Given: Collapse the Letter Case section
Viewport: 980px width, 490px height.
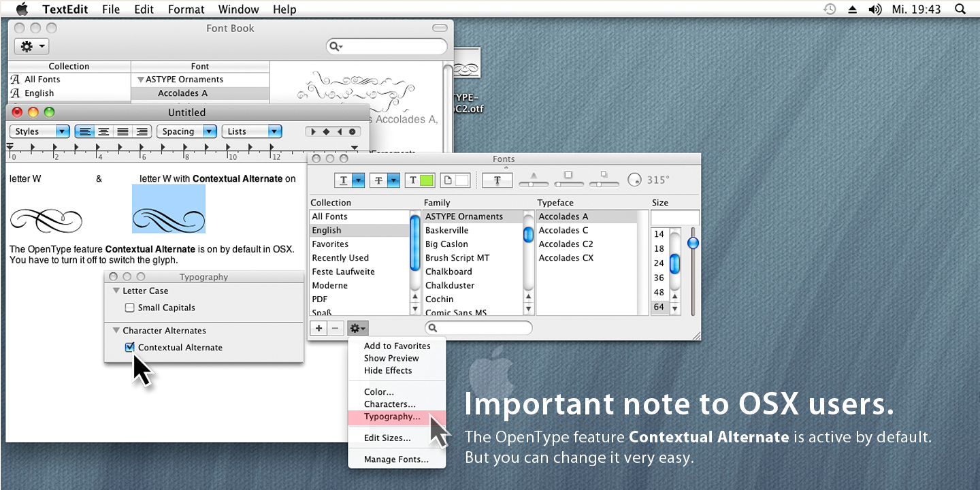Looking at the screenshot, I should 116,291.
